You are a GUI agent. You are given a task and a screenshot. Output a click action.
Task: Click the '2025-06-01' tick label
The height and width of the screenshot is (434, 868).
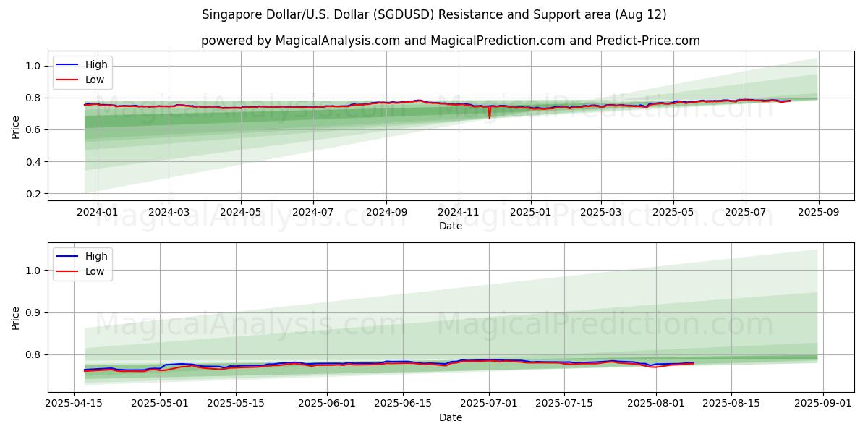[x=327, y=404]
